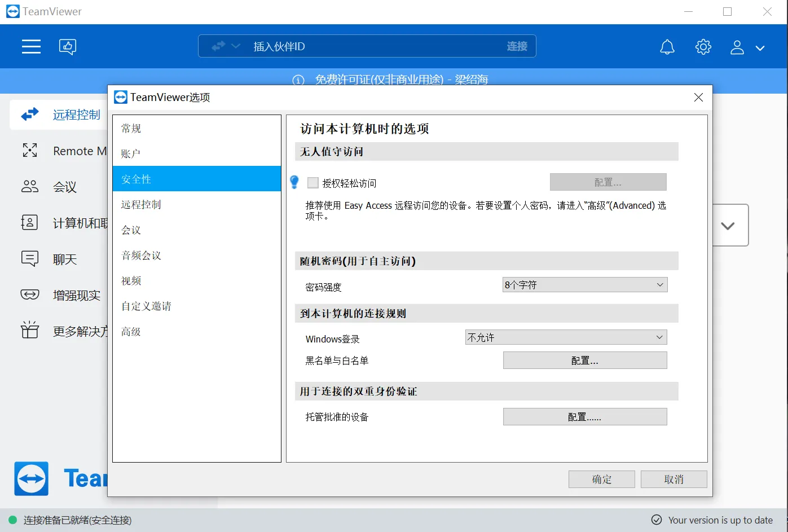
Task: Open 增强现实 icon in main sidebar
Action: 30,294
